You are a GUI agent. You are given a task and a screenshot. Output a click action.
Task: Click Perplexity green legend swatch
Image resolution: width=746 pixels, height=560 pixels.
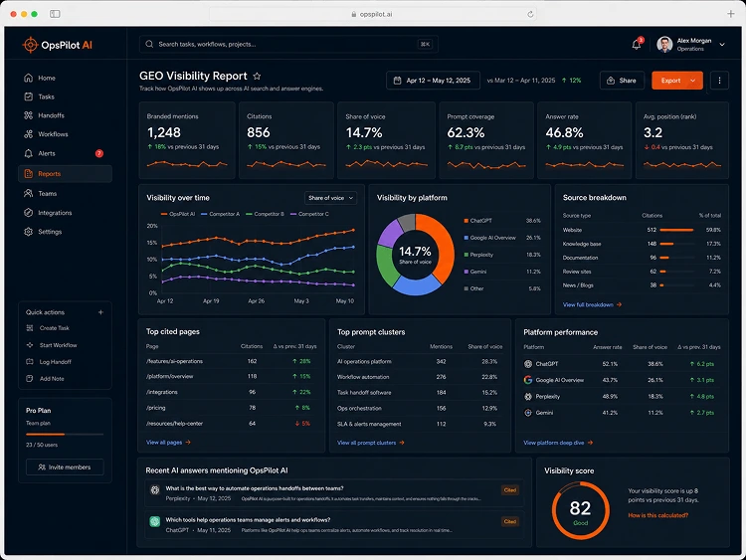(x=466, y=255)
